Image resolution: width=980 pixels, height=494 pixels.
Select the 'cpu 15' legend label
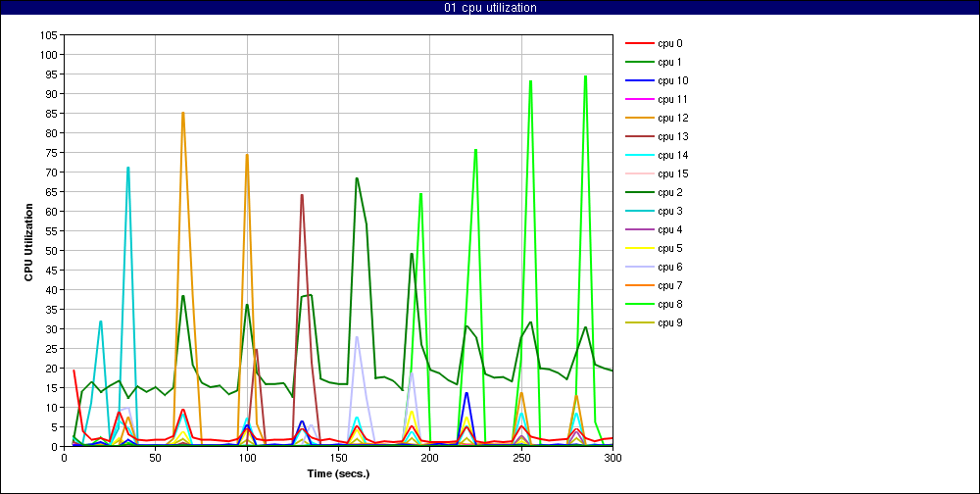click(672, 173)
